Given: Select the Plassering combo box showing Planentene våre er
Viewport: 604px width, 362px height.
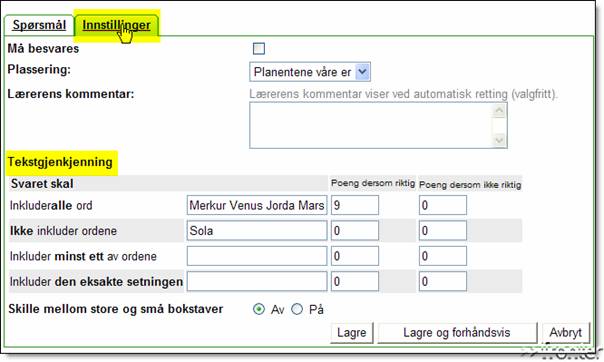Looking at the screenshot, I should [x=310, y=72].
